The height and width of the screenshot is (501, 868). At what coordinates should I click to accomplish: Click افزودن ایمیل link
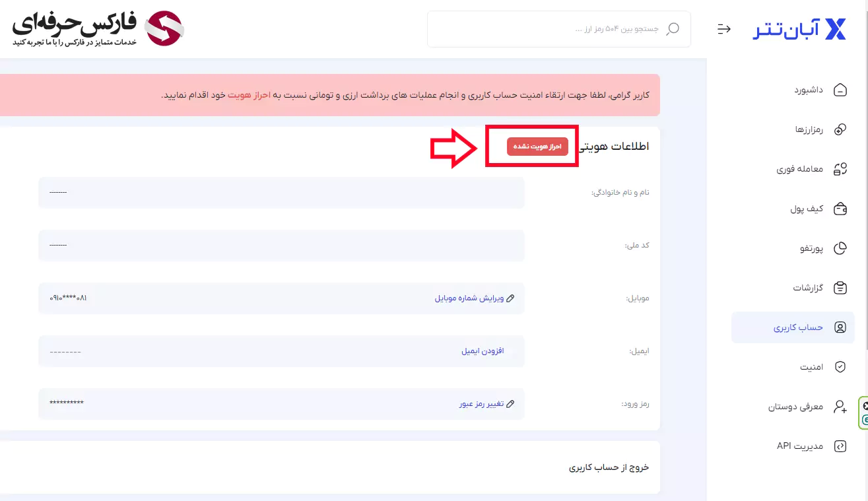[483, 351]
